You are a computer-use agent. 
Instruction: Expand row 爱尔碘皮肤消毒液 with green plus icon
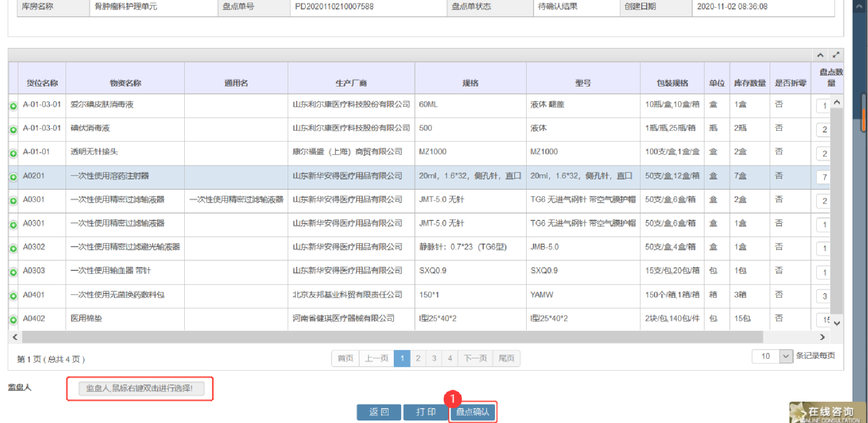13,106
